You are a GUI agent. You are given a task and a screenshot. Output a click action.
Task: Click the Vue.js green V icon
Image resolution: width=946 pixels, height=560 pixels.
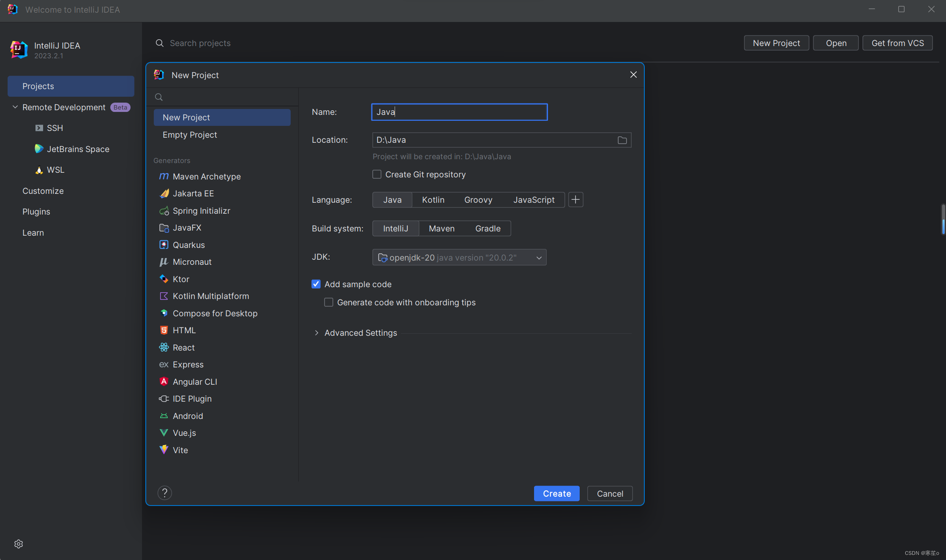pyautogui.click(x=164, y=433)
